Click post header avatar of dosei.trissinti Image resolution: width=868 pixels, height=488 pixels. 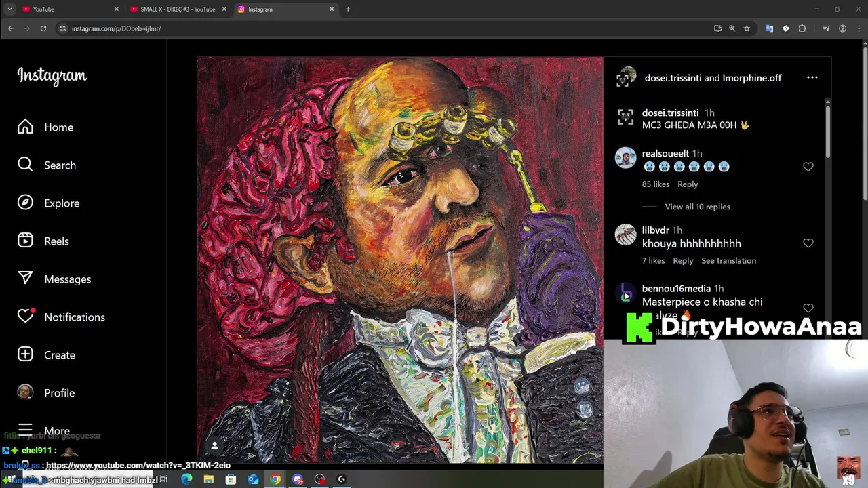(x=626, y=78)
